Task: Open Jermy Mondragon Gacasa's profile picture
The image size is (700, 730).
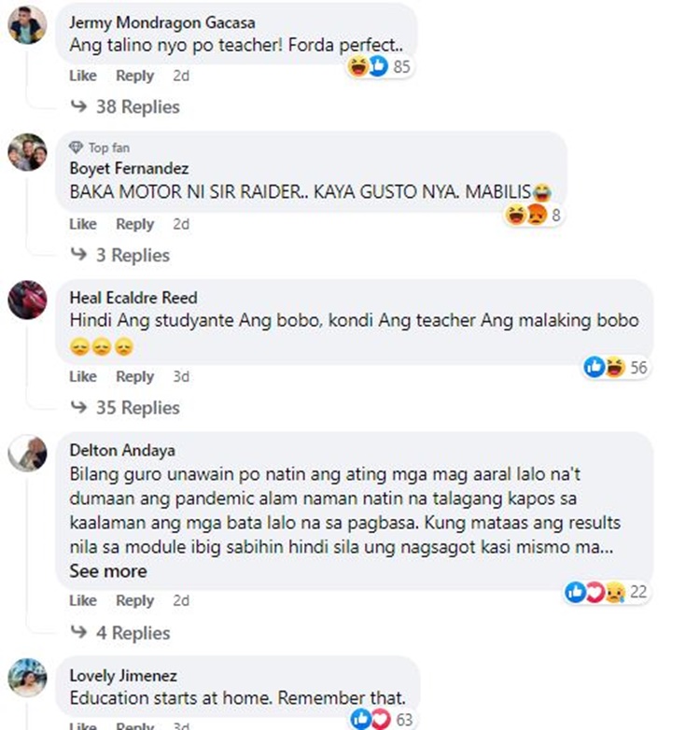Action: [27, 24]
